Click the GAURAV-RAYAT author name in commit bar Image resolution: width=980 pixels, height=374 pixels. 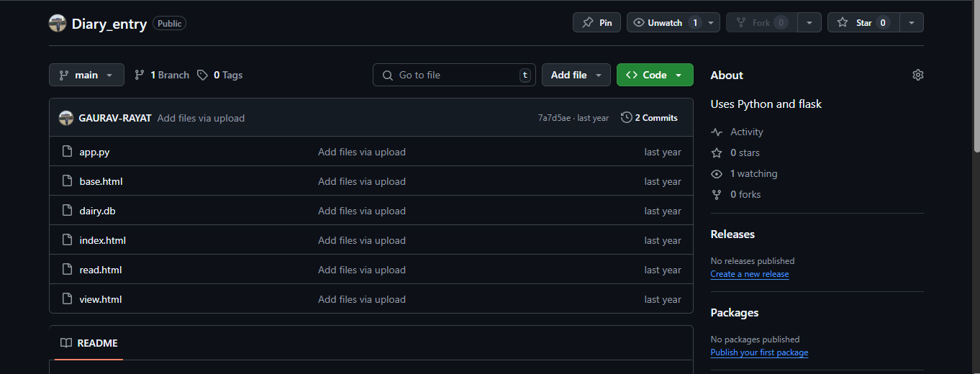[115, 118]
